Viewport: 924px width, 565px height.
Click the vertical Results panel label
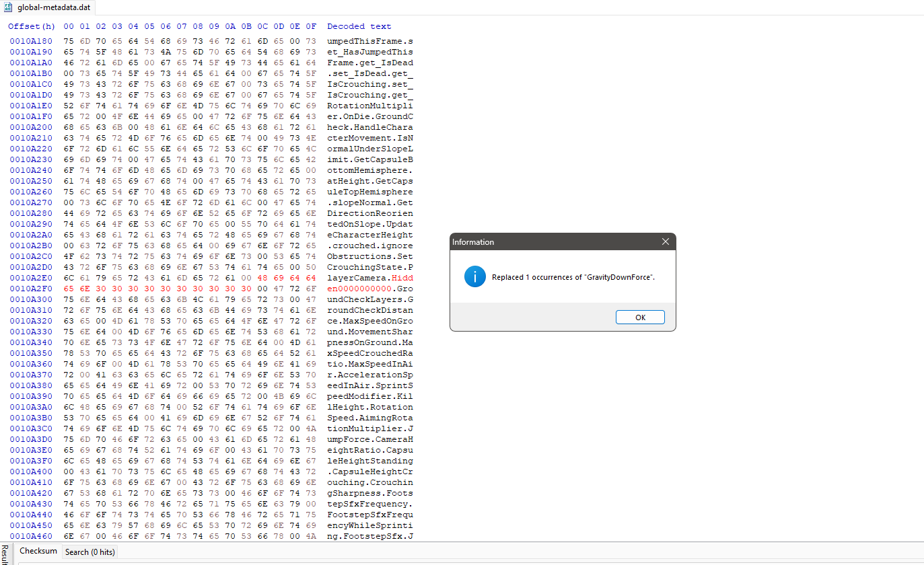click(4, 554)
